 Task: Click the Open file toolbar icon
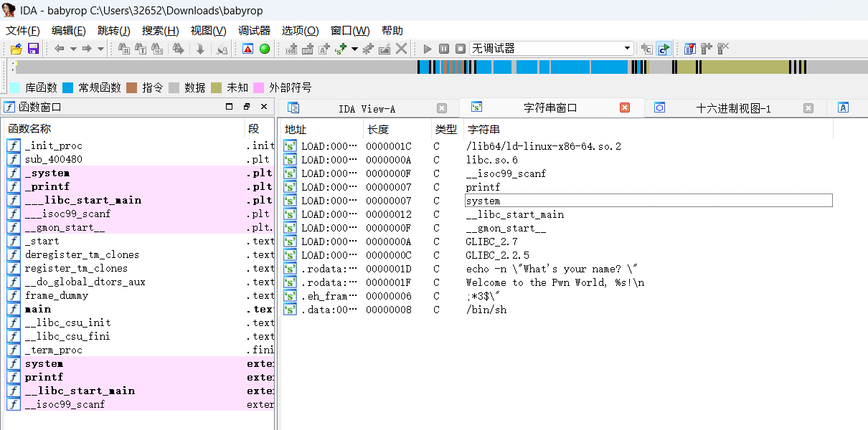click(16, 49)
